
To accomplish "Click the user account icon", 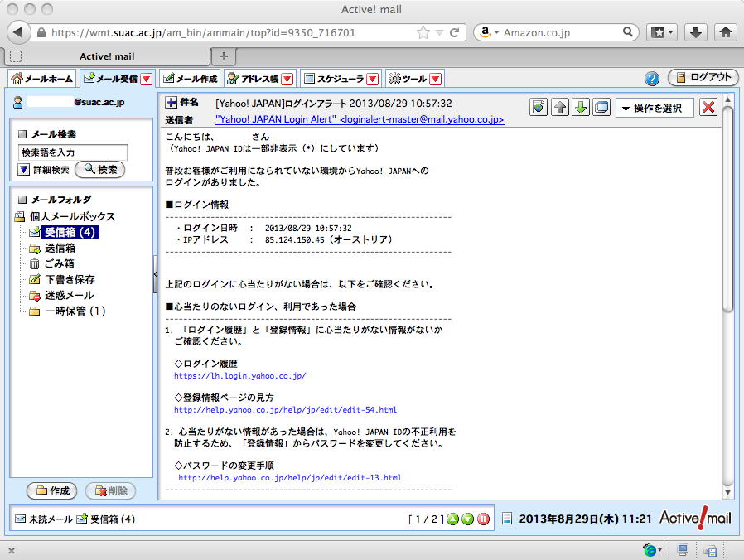I will [x=18, y=102].
